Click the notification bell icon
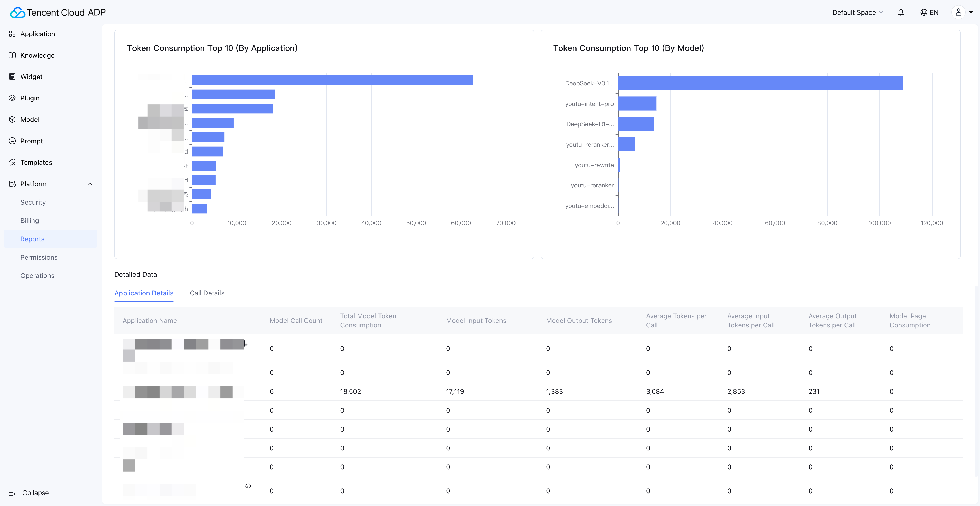 (900, 12)
